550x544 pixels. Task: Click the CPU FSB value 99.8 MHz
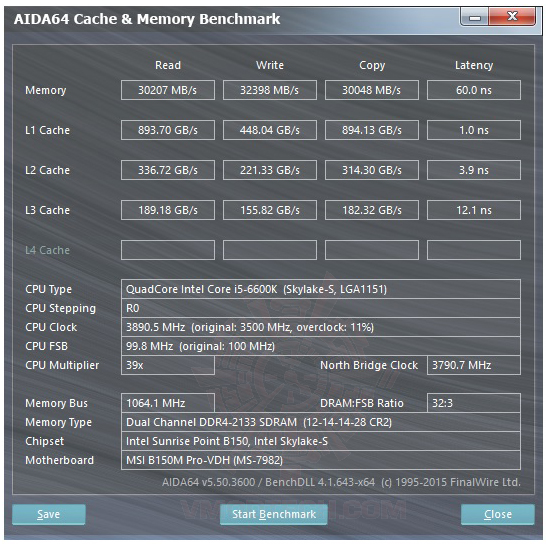321,346
